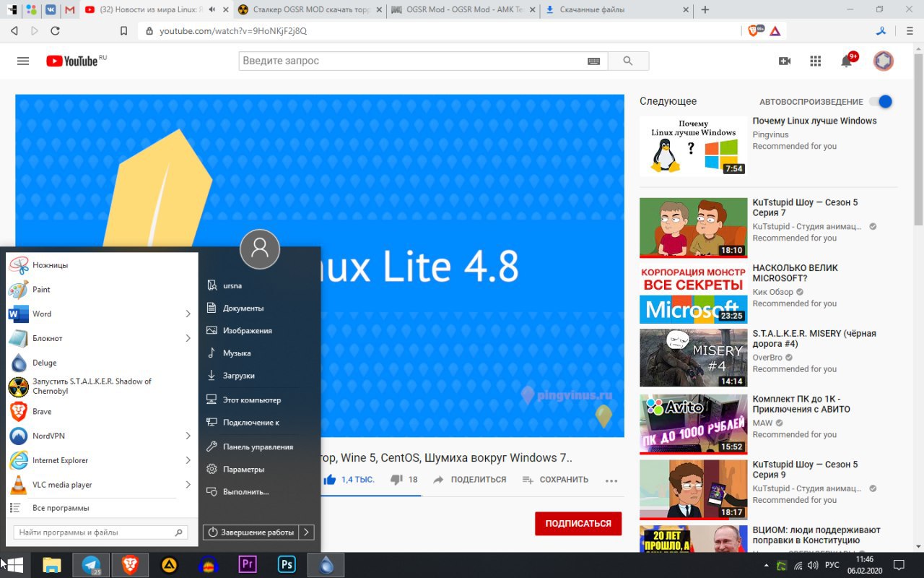Click the user avatar in start menu
924x578 pixels.
(260, 249)
